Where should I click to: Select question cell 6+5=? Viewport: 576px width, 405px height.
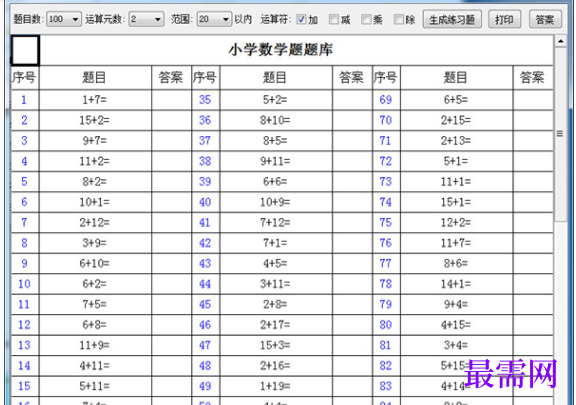[456, 100]
